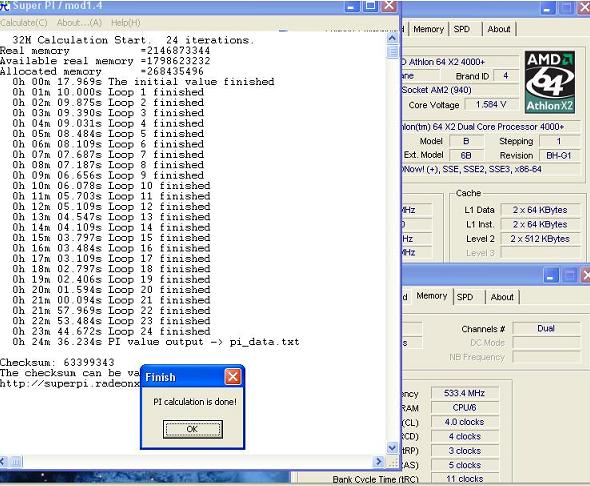Click the Core Voltage value 1.584 V
590x486 pixels.
click(x=491, y=105)
